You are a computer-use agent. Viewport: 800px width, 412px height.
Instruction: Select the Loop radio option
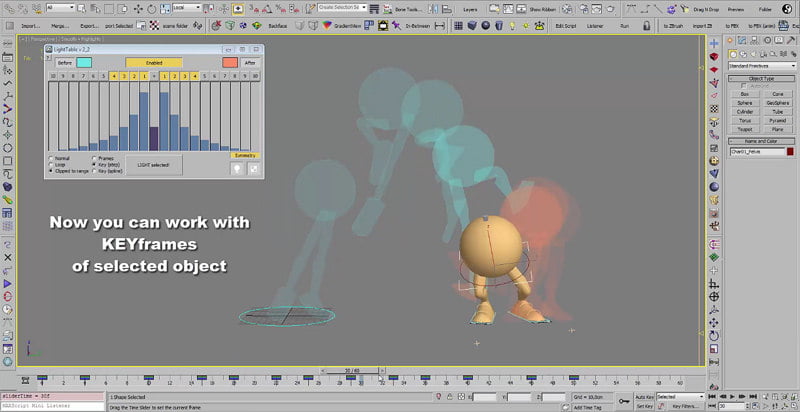tap(52, 164)
